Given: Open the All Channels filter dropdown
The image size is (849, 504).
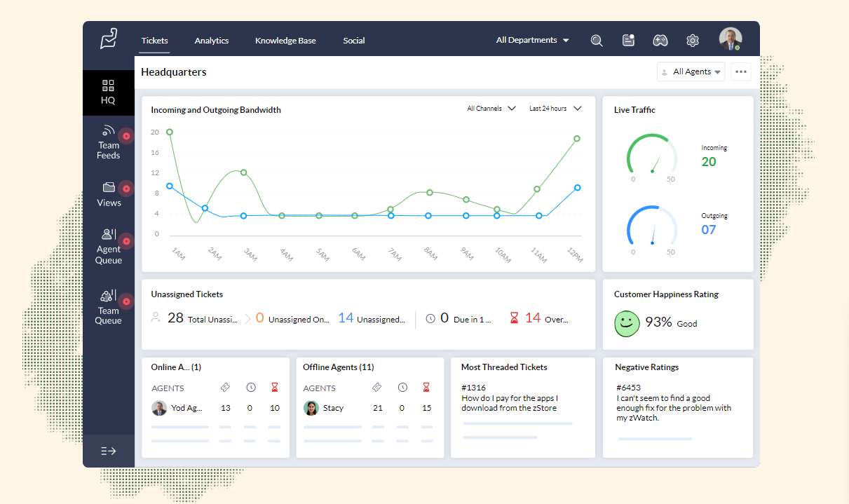Looking at the screenshot, I should coord(491,109).
